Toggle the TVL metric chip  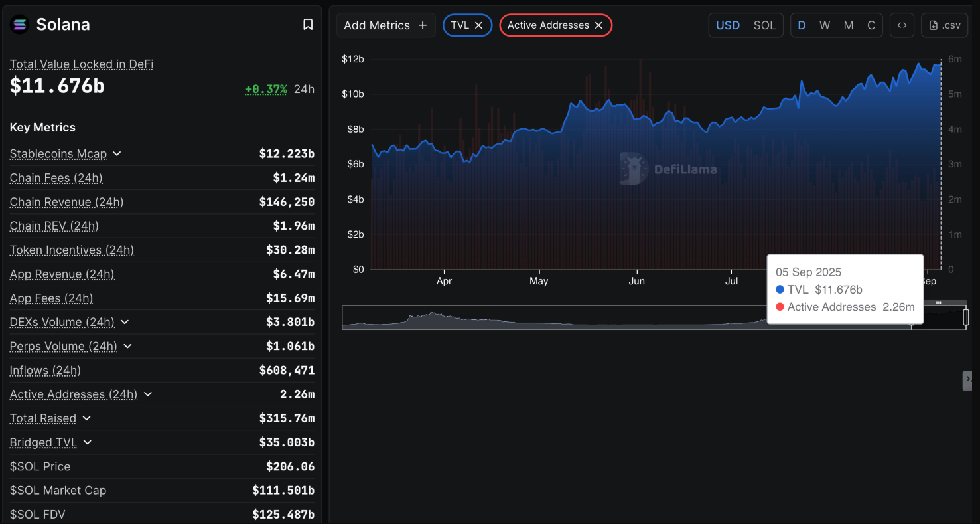point(460,25)
